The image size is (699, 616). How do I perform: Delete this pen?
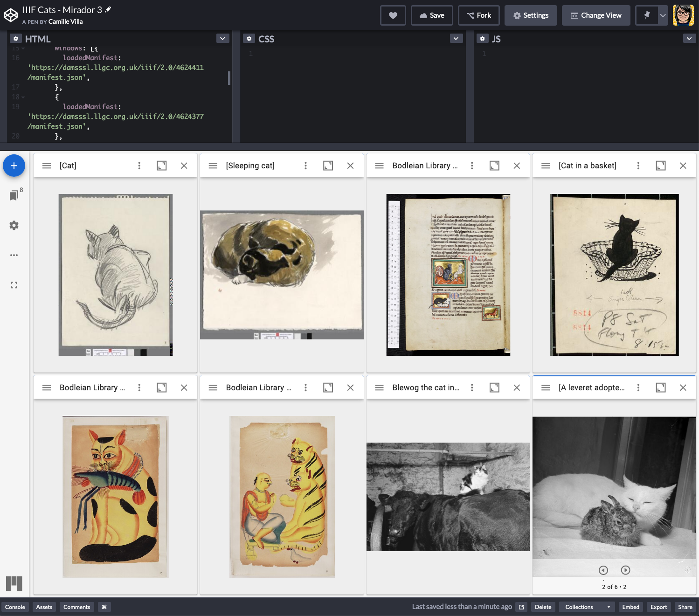click(x=543, y=607)
